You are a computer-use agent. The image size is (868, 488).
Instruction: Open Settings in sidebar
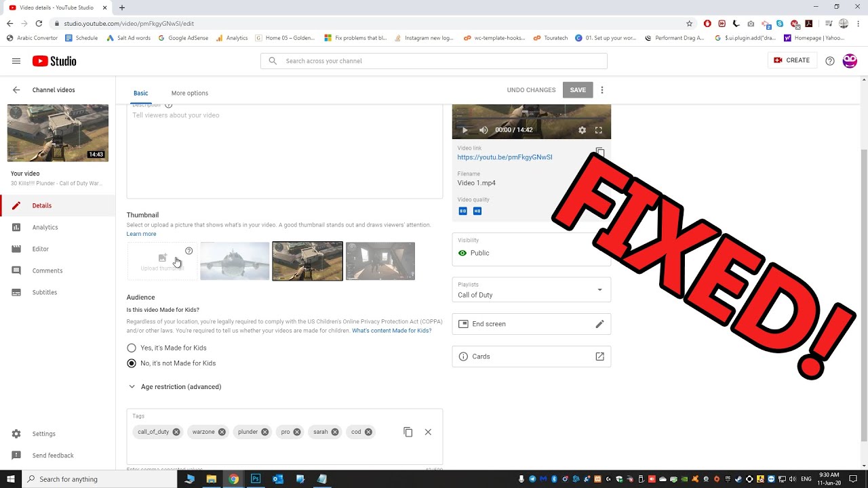(58, 434)
